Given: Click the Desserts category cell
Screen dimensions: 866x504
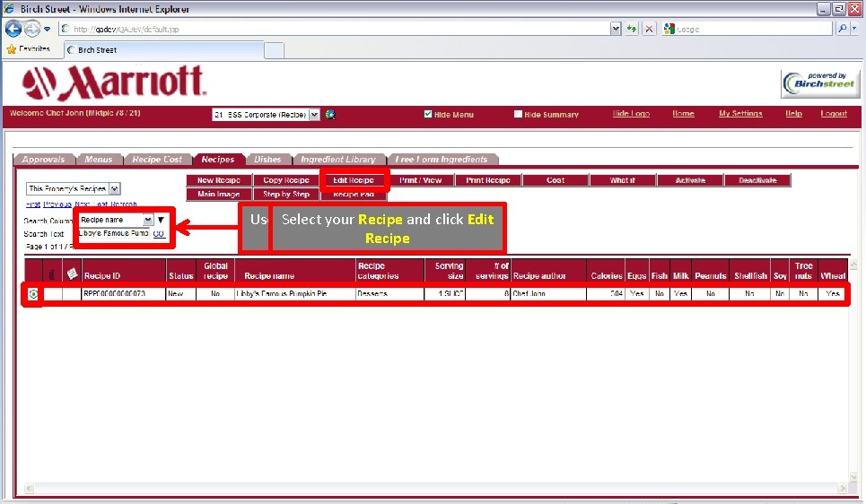Looking at the screenshot, I should (389, 293).
